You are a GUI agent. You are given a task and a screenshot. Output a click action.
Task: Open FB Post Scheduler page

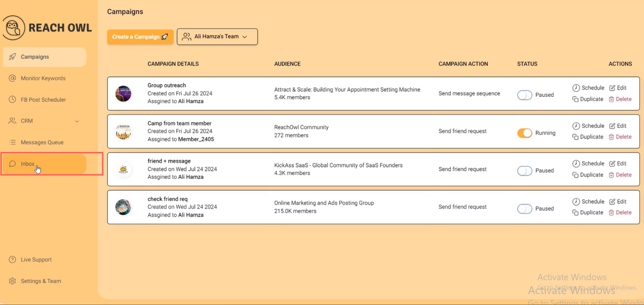point(45,99)
